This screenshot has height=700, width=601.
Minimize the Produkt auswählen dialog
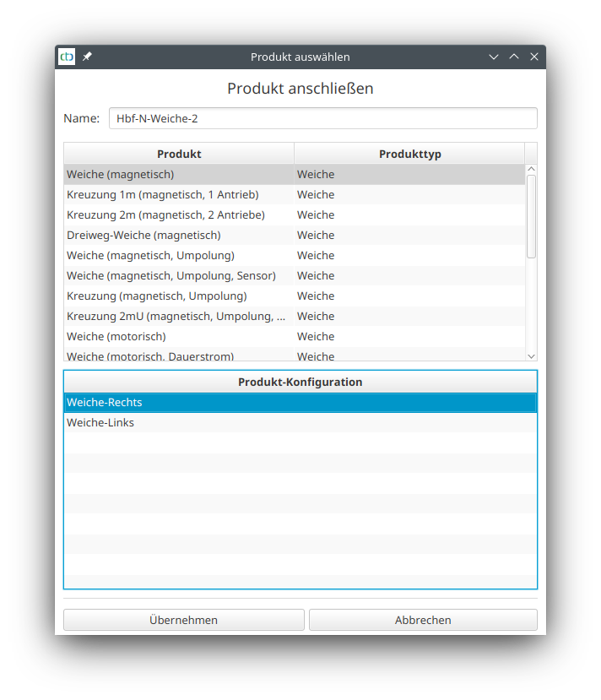point(494,57)
